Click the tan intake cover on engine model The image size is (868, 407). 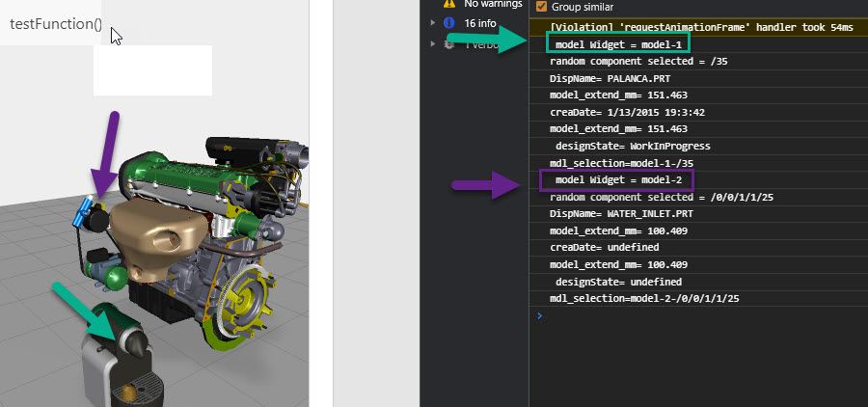pos(158,234)
